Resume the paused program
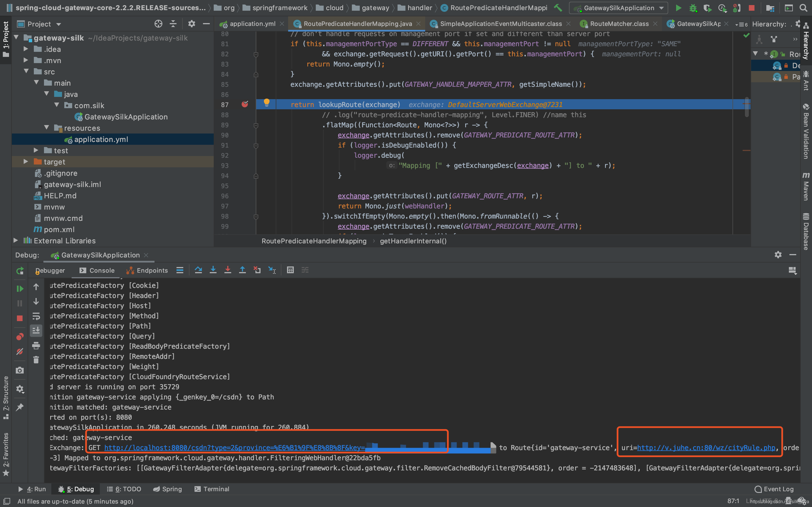812x507 pixels. 20,289
